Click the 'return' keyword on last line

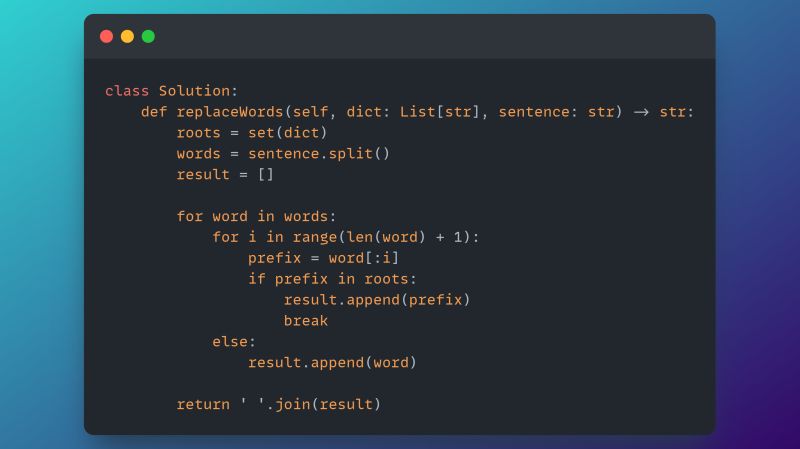pyautogui.click(x=203, y=405)
